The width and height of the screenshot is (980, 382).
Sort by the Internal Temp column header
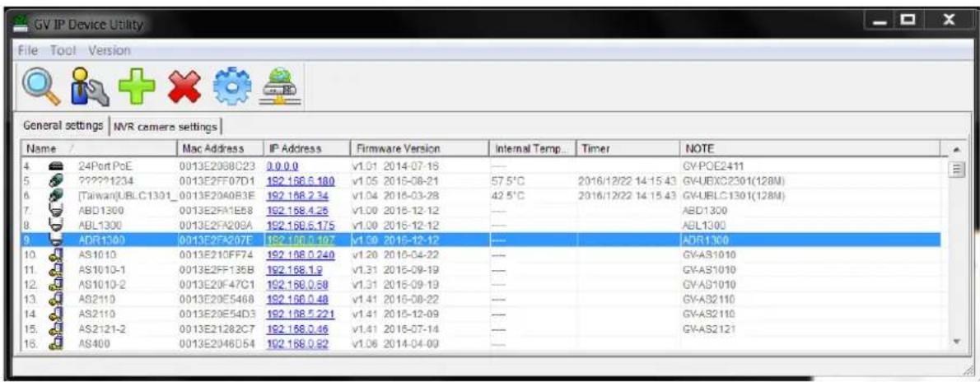pos(532,149)
